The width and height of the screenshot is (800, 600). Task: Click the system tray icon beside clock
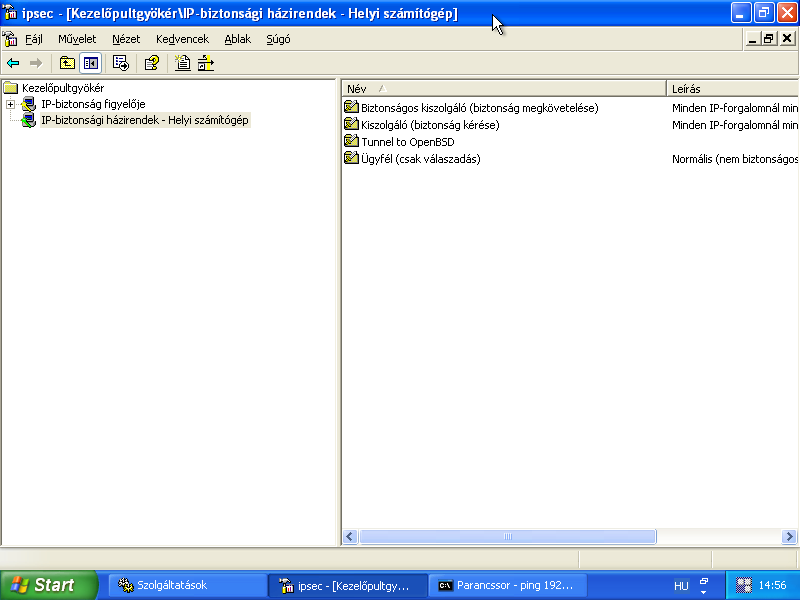(744, 585)
